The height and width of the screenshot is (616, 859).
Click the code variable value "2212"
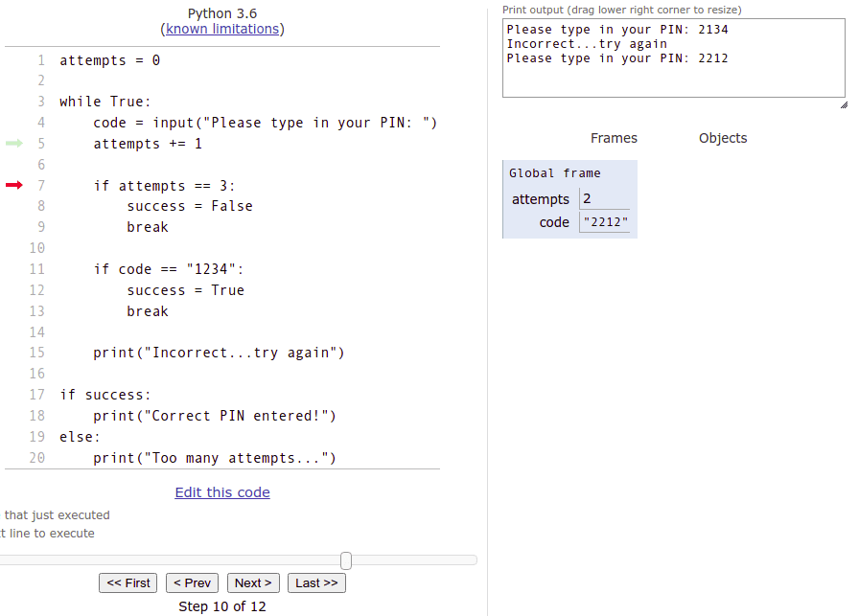[x=605, y=222]
